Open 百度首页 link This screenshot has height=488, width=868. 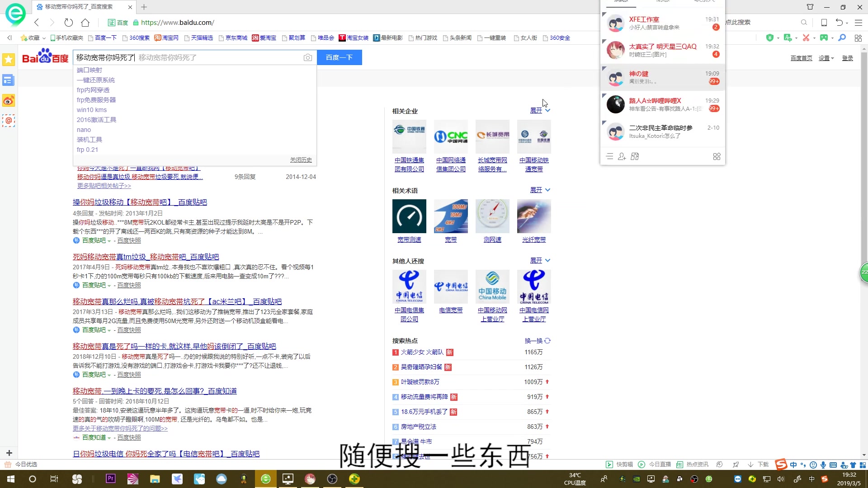click(x=802, y=58)
